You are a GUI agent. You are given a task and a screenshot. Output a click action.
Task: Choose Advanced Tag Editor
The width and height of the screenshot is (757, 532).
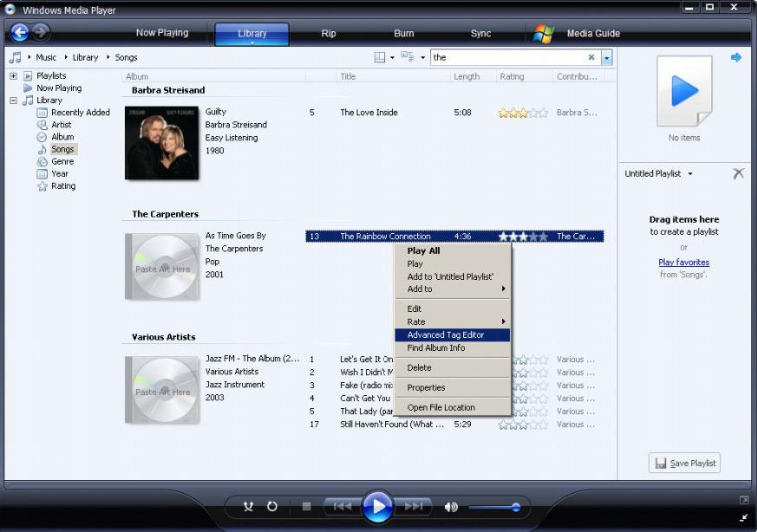[x=452, y=334]
